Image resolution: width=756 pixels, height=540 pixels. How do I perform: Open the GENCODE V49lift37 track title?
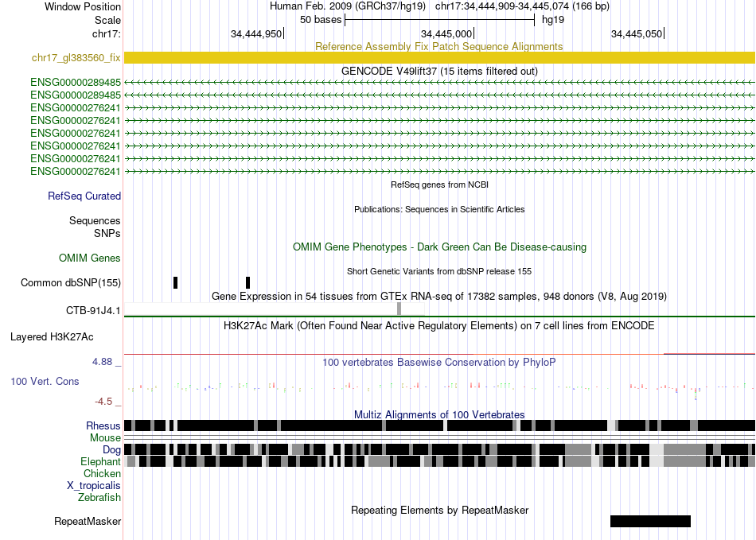[x=439, y=72]
